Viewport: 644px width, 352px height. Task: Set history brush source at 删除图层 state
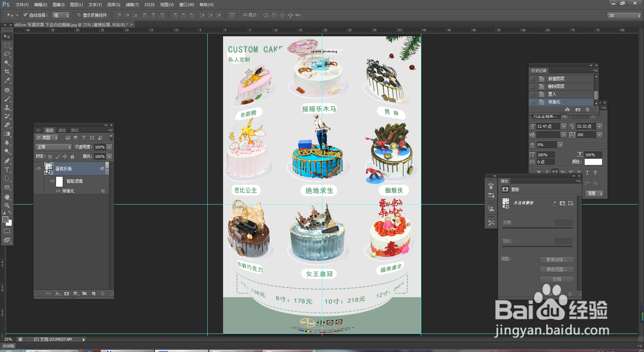[533, 86]
